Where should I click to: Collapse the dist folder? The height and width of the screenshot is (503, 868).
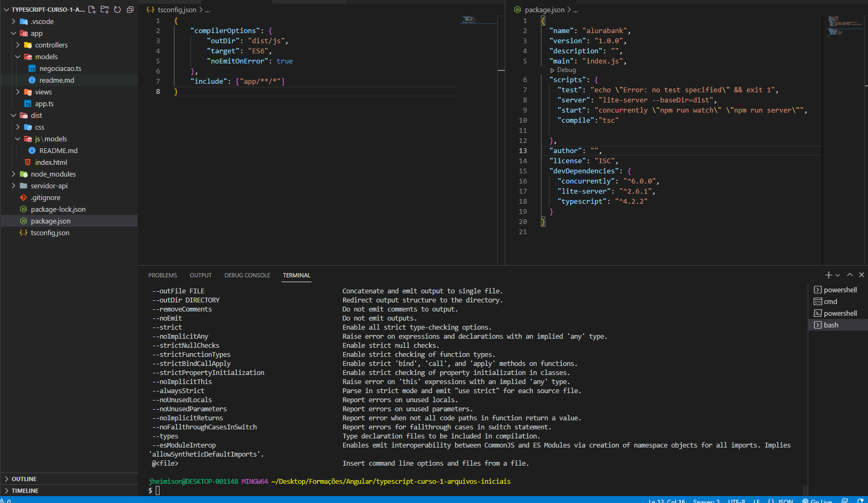[x=69, y=115]
